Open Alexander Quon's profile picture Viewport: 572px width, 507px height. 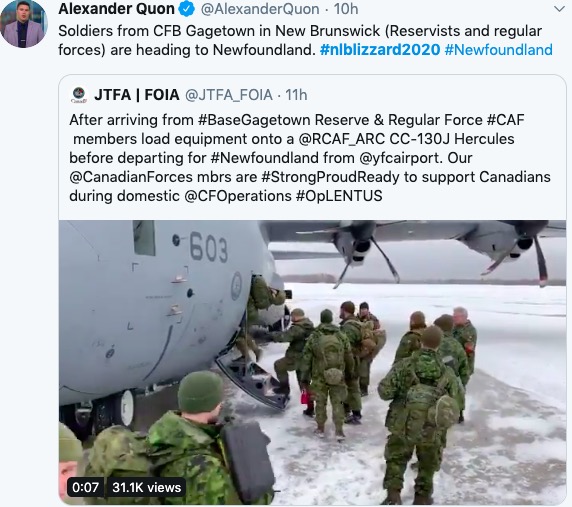pos(23,23)
